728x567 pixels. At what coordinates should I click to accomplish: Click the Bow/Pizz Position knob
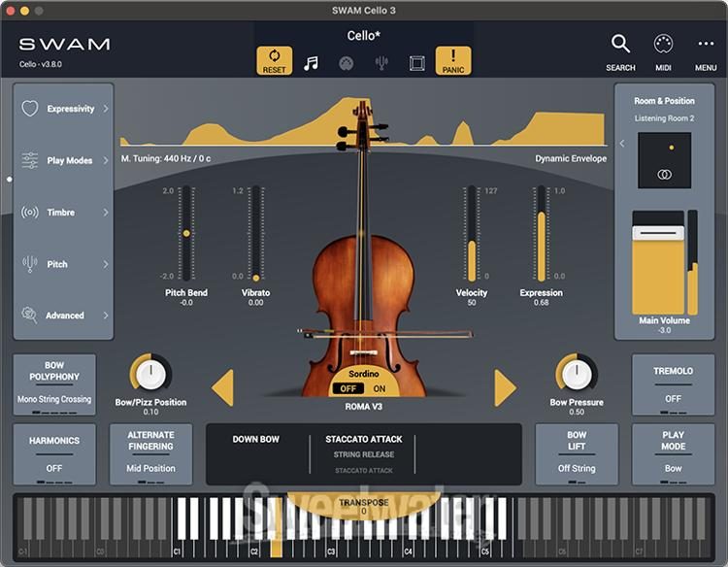150,375
